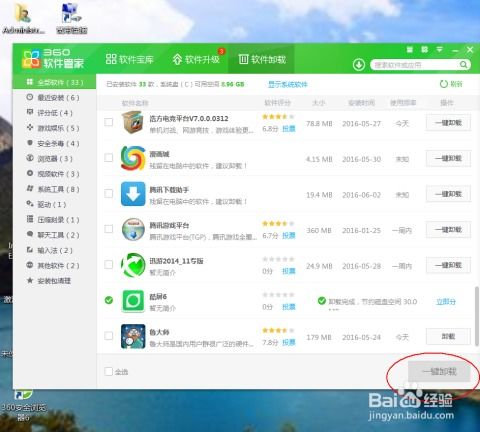
Task: Click the search magnifier icon
Action: [x=463, y=64]
